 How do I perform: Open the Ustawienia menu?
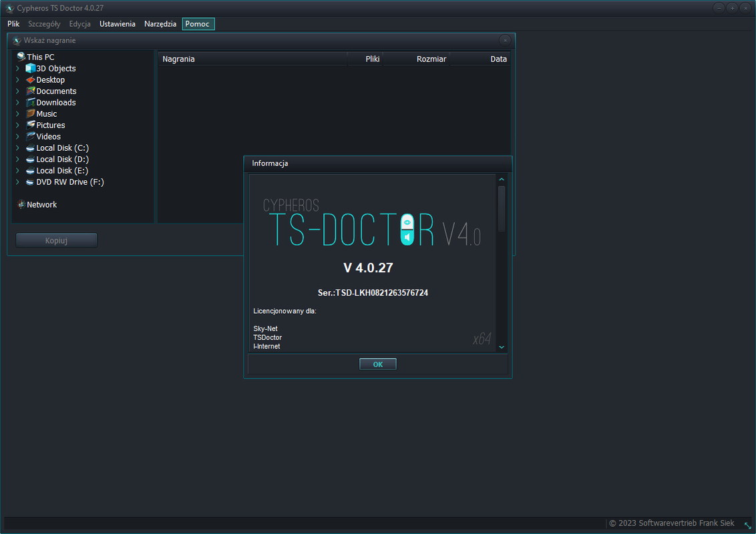pyautogui.click(x=117, y=24)
